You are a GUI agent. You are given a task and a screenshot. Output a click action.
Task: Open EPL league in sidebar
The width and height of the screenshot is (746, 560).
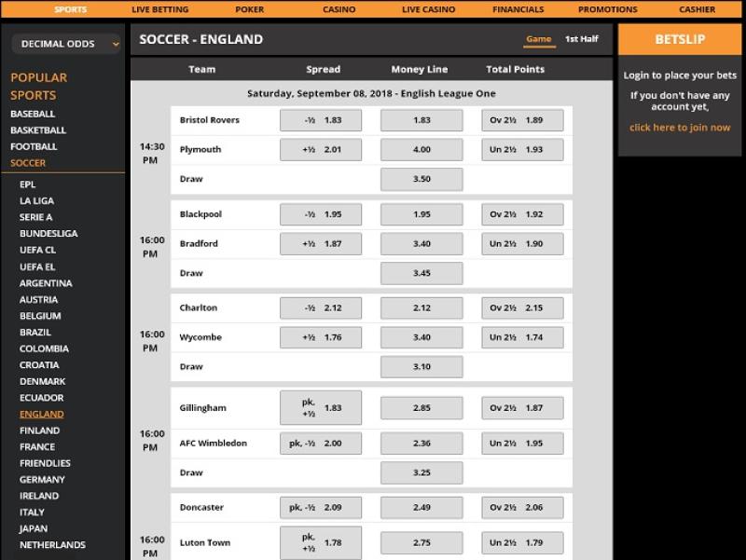click(x=28, y=184)
